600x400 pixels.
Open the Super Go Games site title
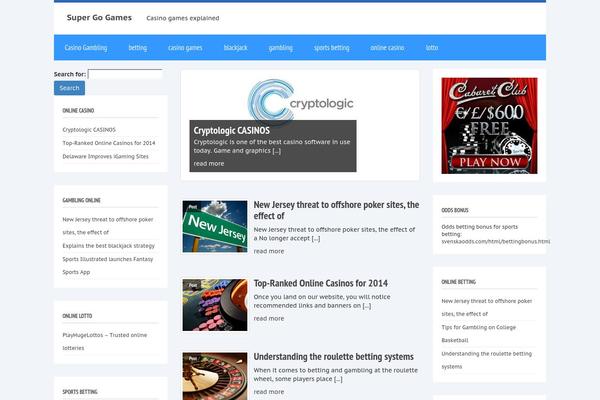99,18
